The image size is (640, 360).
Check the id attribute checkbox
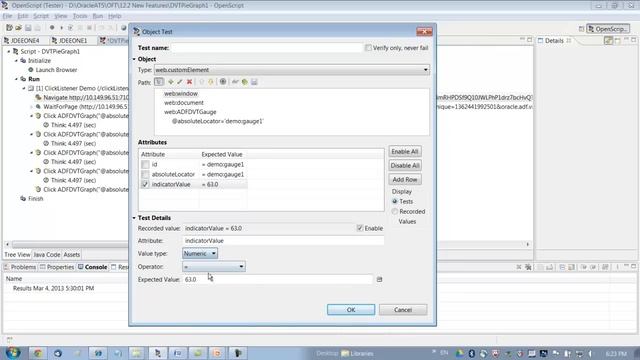[145, 164]
